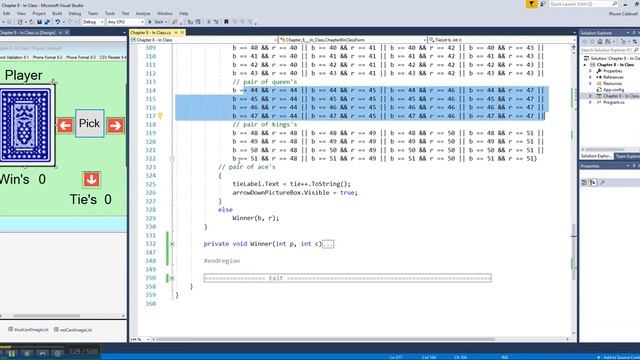Screen dimensions: 640x360
Task: Select Resources folder in Solution Explorer
Action: [x=612, y=83]
